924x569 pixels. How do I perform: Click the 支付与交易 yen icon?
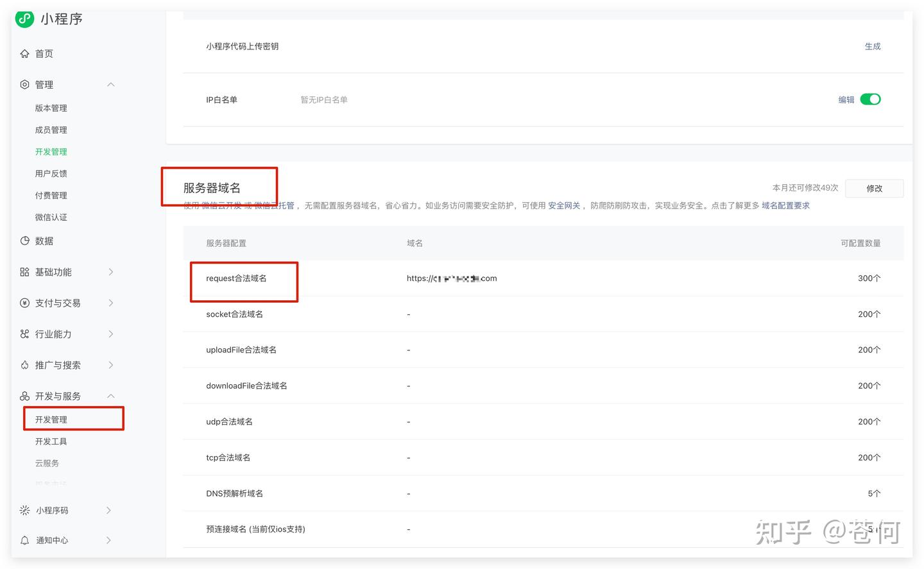click(x=24, y=303)
